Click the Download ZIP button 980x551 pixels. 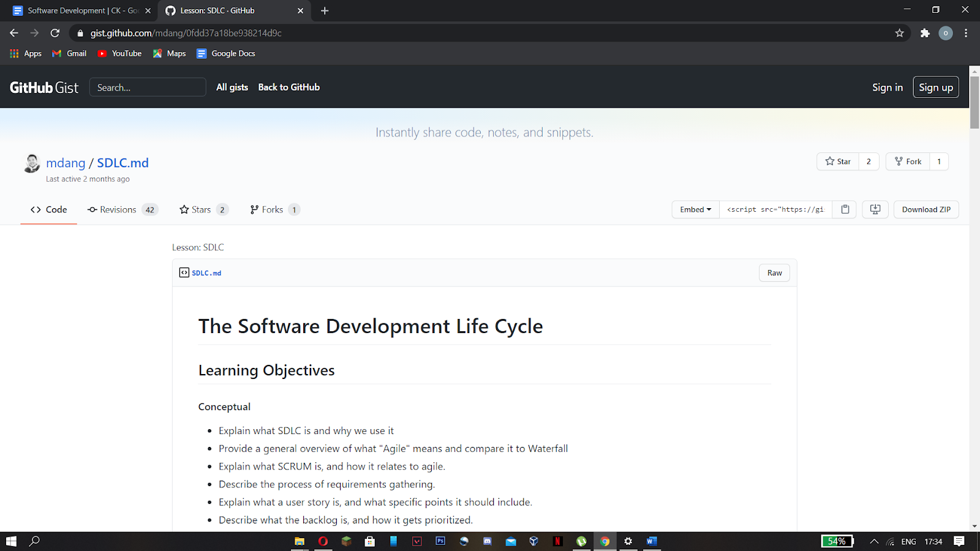tap(925, 209)
